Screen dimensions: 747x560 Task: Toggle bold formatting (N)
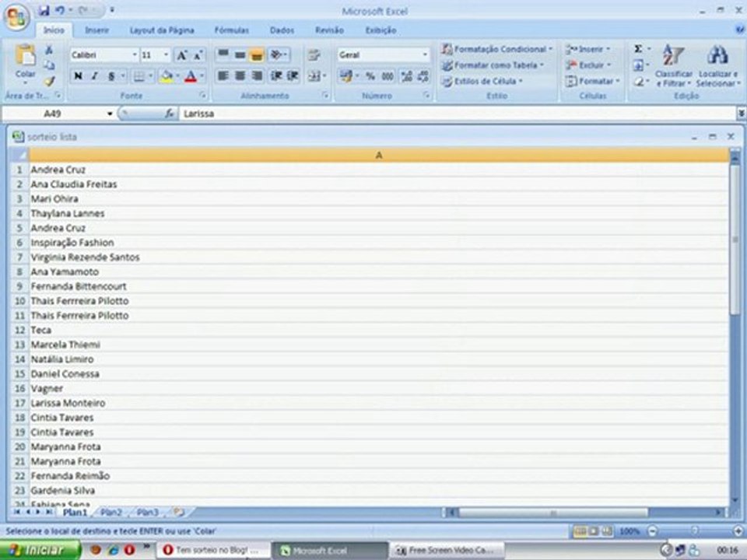[78, 76]
